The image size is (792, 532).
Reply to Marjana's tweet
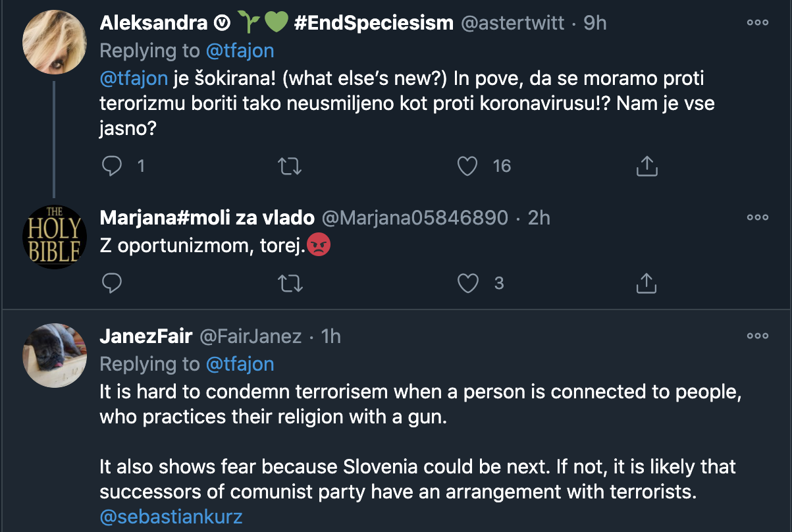113,283
